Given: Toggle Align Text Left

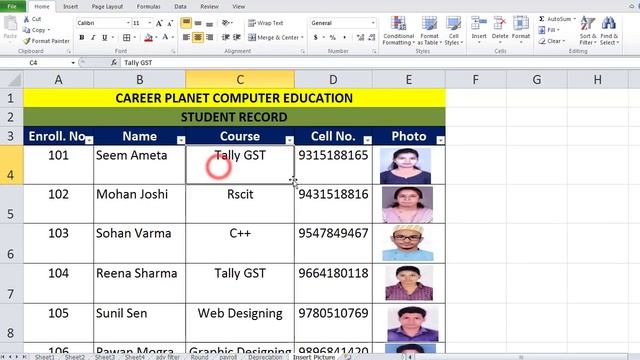Looking at the screenshot, I should (186, 38).
